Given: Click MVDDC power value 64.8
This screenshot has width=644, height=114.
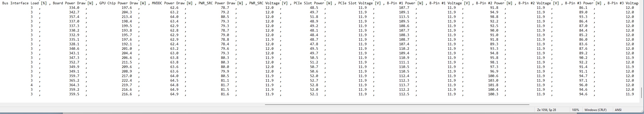Looking at the screenshot, I should tap(174, 85).
